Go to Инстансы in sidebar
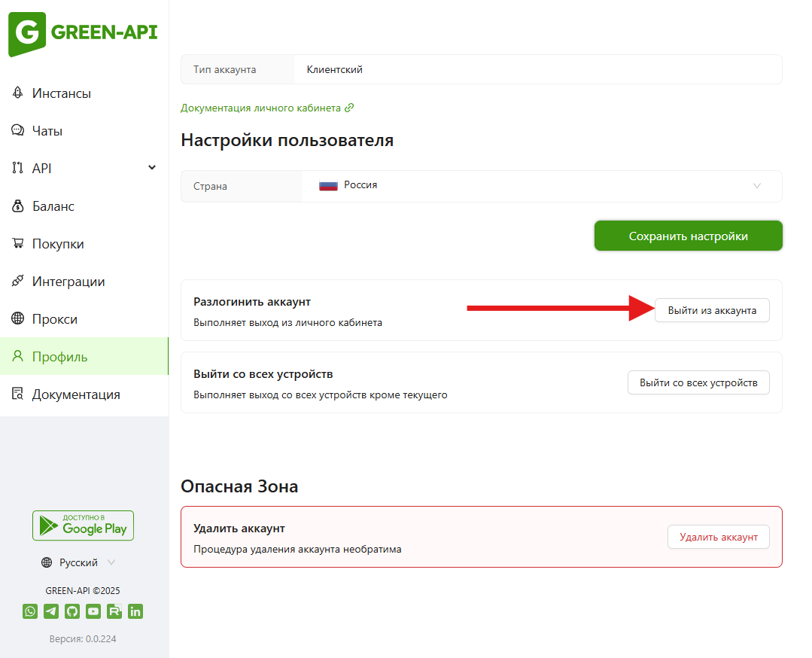Screen dimensions: 812x658 click(x=61, y=93)
